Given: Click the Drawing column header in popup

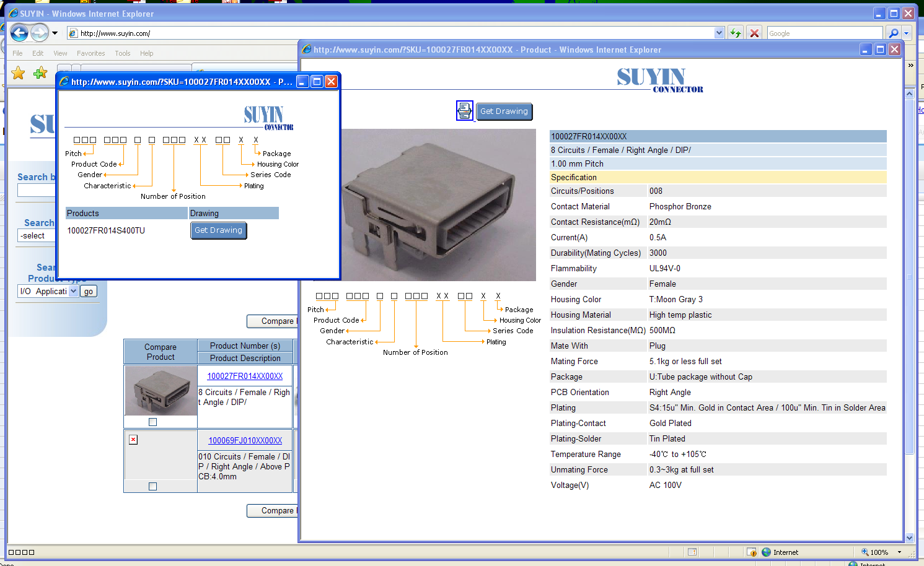Looking at the screenshot, I should 234,213.
